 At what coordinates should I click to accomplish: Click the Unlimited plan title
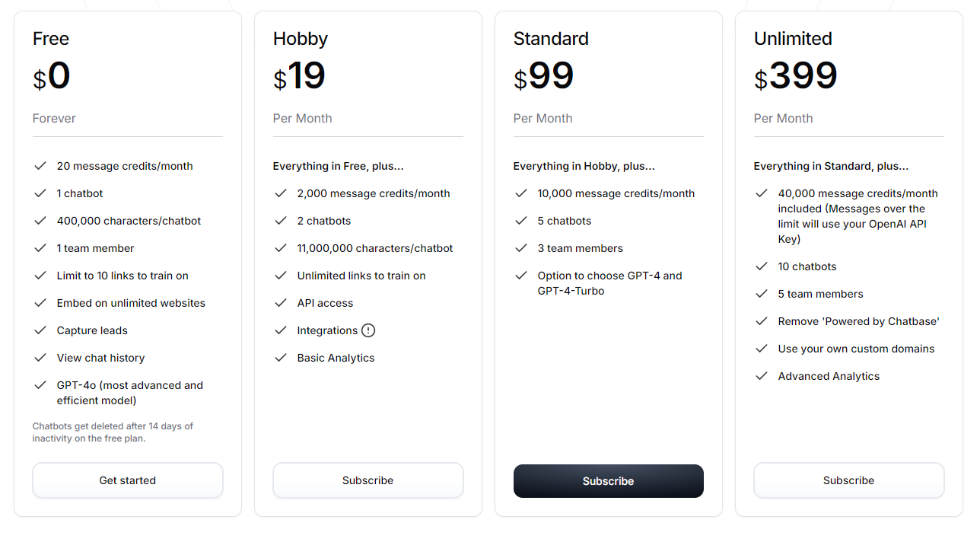(x=793, y=39)
